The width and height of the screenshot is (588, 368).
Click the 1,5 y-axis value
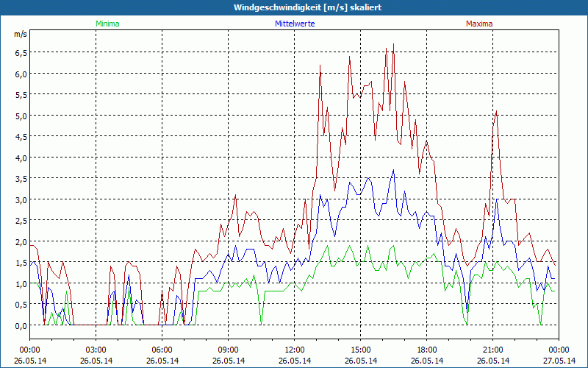tap(21, 263)
